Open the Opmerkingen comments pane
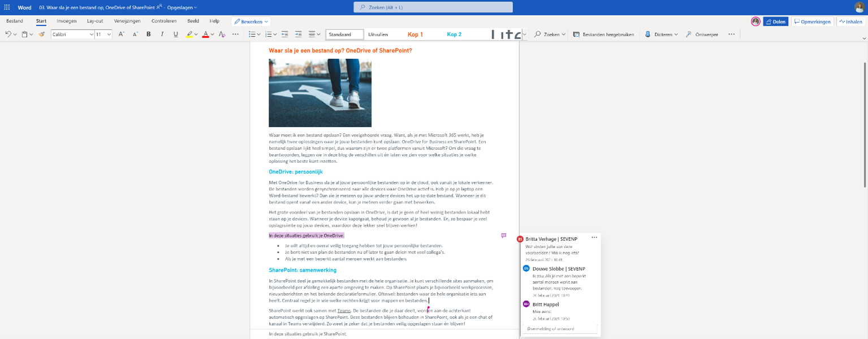 tap(813, 21)
